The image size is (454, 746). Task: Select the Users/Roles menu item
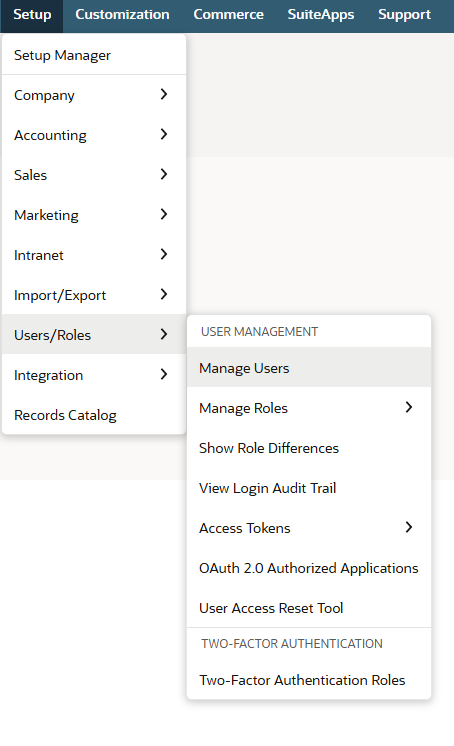[x=94, y=335]
